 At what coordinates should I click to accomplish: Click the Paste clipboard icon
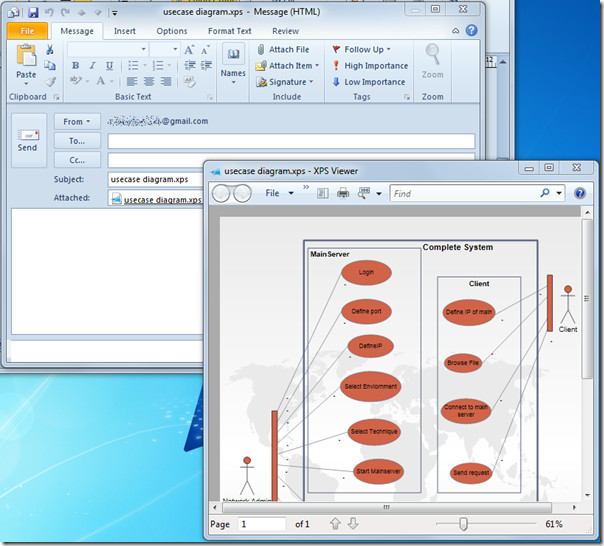point(26,55)
